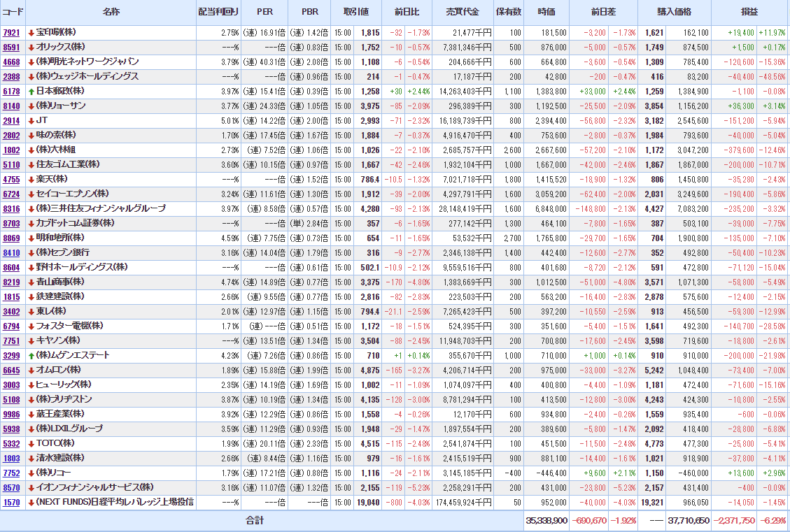Image resolution: width=790 pixels, height=532 pixels.
Task: Click the PER column header
Action: pyautogui.click(x=265, y=13)
